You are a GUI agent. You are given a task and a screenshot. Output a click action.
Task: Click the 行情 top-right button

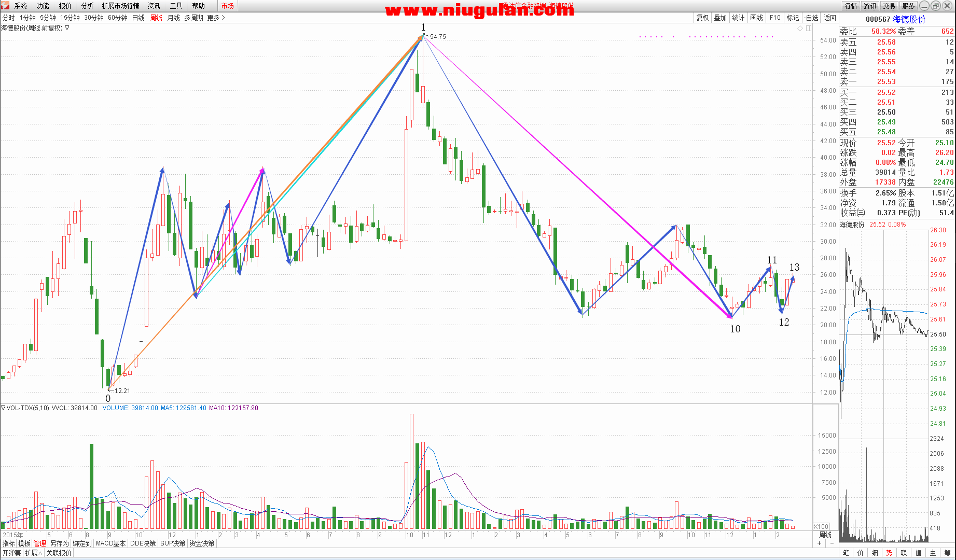[x=851, y=6]
